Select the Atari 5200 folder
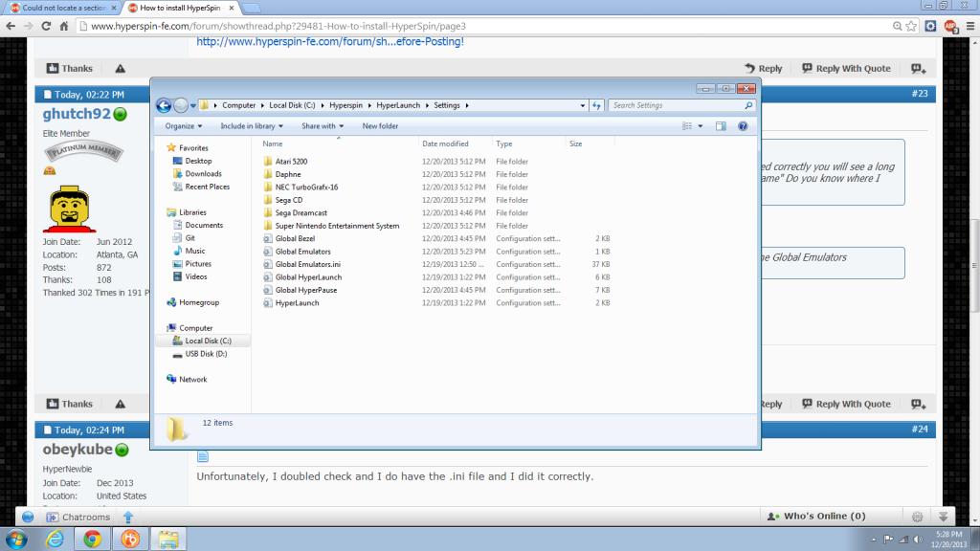The image size is (980, 551). coord(291,161)
